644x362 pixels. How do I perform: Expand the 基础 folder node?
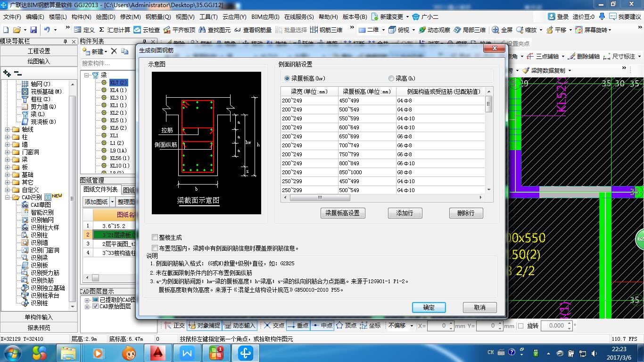coord(7,175)
